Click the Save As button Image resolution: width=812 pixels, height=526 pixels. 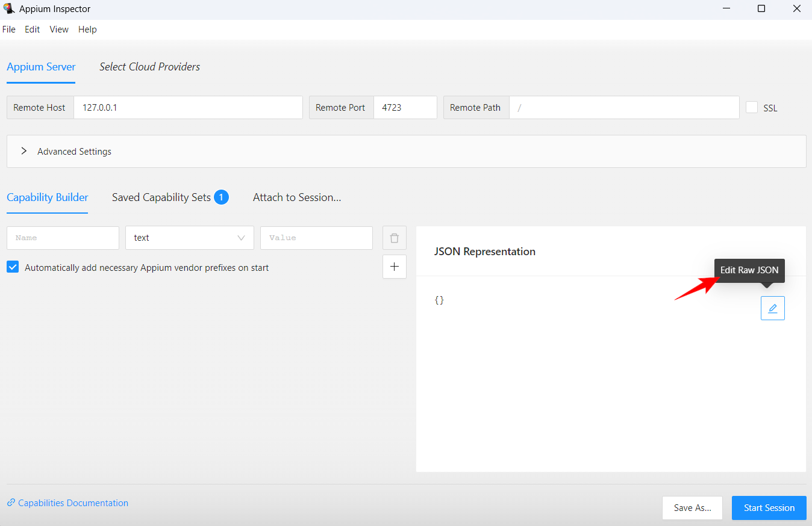692,508
